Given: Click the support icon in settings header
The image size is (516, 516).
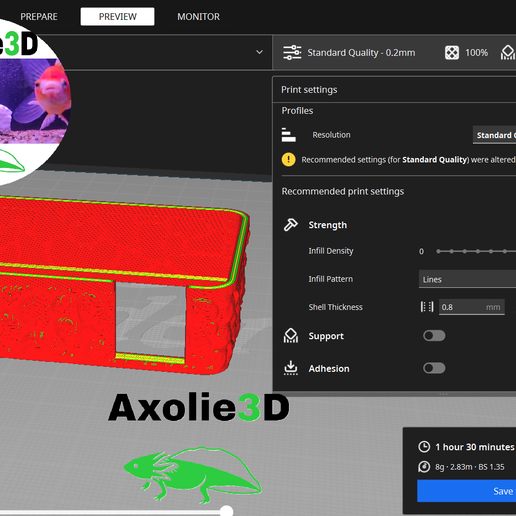Looking at the screenshot, I should [508, 53].
